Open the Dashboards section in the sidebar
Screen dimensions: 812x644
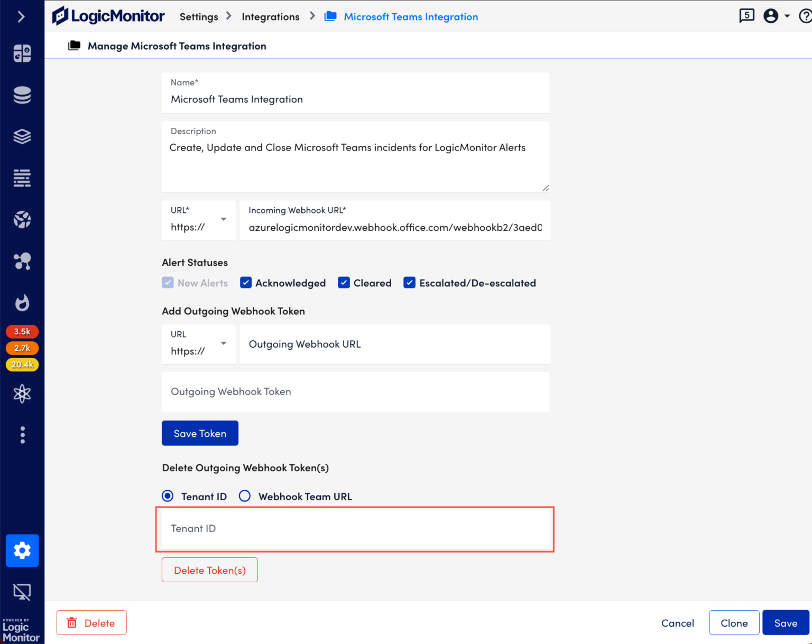pyautogui.click(x=22, y=53)
